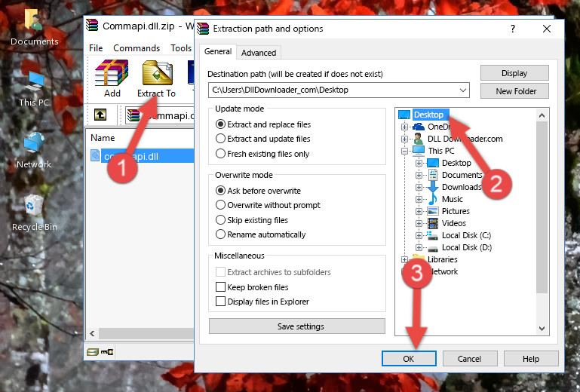Confirm extraction with OK button
Image resolution: width=580 pixels, height=392 pixels.
pos(409,359)
